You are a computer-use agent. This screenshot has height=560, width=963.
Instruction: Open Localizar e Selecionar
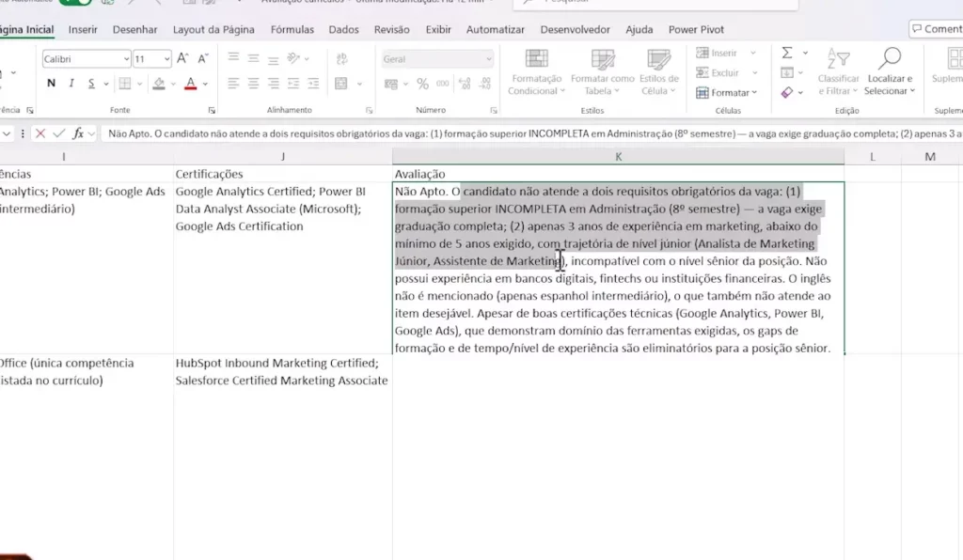click(x=890, y=72)
